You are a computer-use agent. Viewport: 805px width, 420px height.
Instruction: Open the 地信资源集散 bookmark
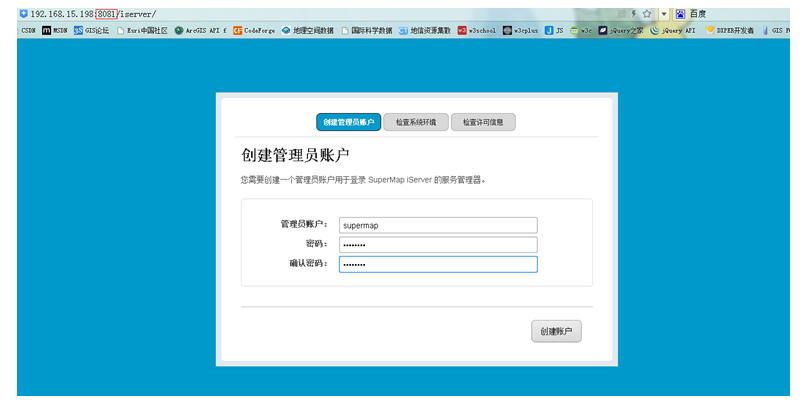tap(425, 30)
